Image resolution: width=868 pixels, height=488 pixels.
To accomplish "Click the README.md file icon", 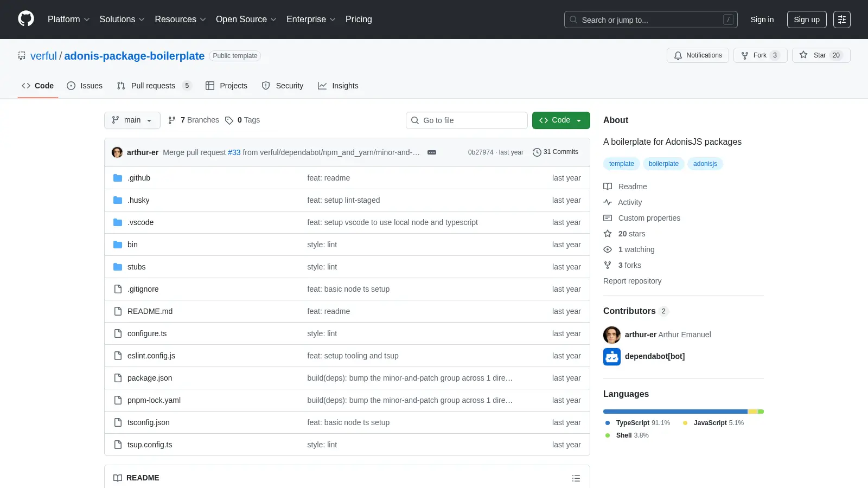I will 118,311.
